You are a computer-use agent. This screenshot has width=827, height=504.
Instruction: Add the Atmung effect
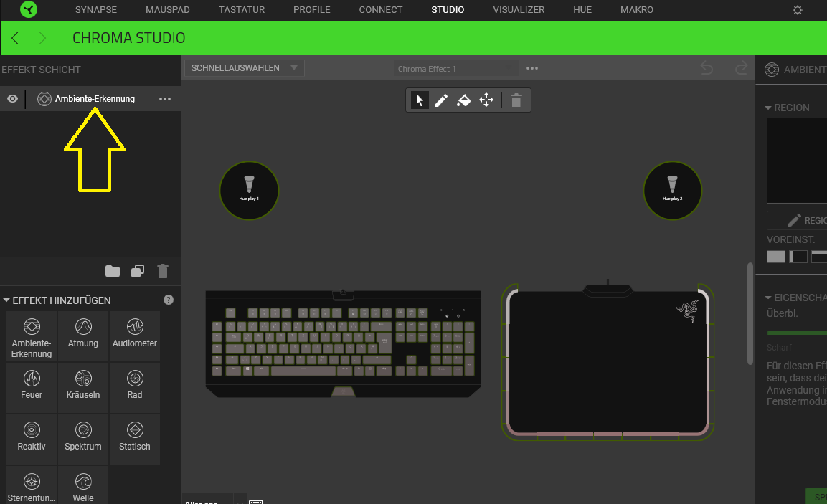(x=82, y=336)
